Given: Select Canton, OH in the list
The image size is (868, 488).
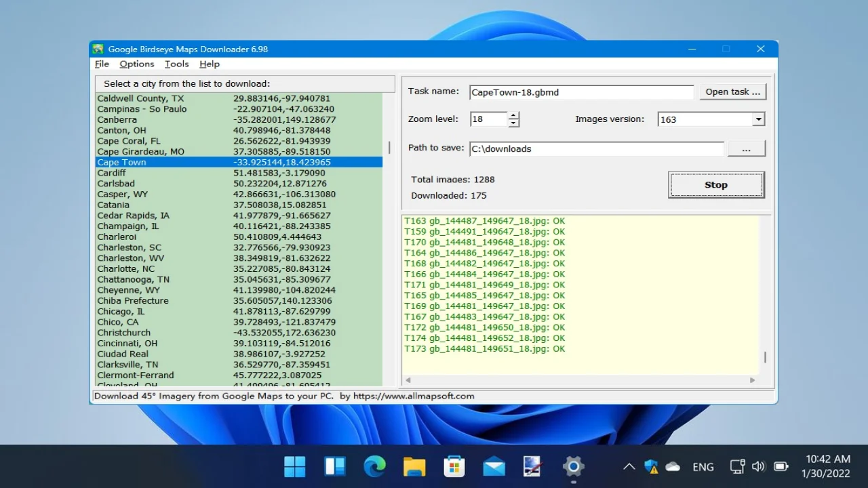Looking at the screenshot, I should point(239,130).
